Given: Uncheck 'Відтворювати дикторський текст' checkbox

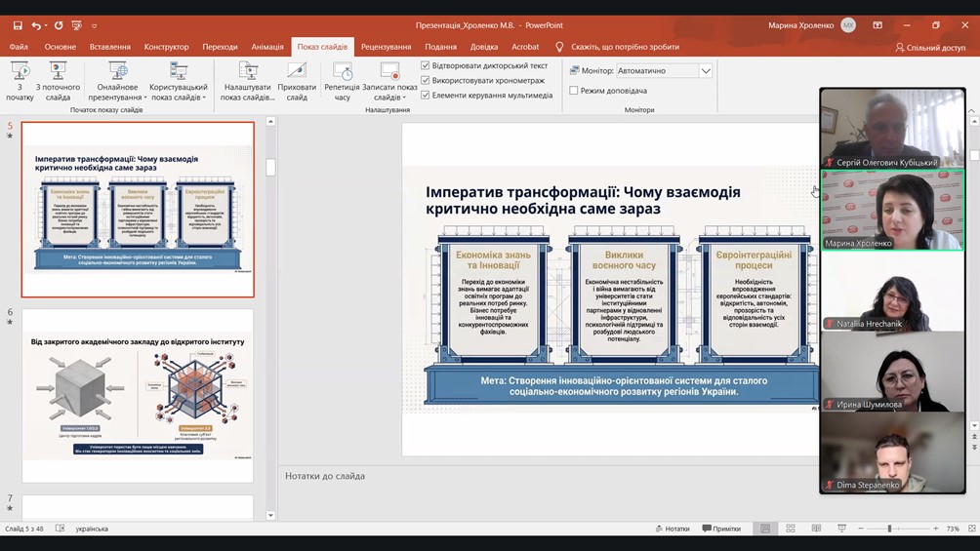Looking at the screenshot, I should coord(426,66).
